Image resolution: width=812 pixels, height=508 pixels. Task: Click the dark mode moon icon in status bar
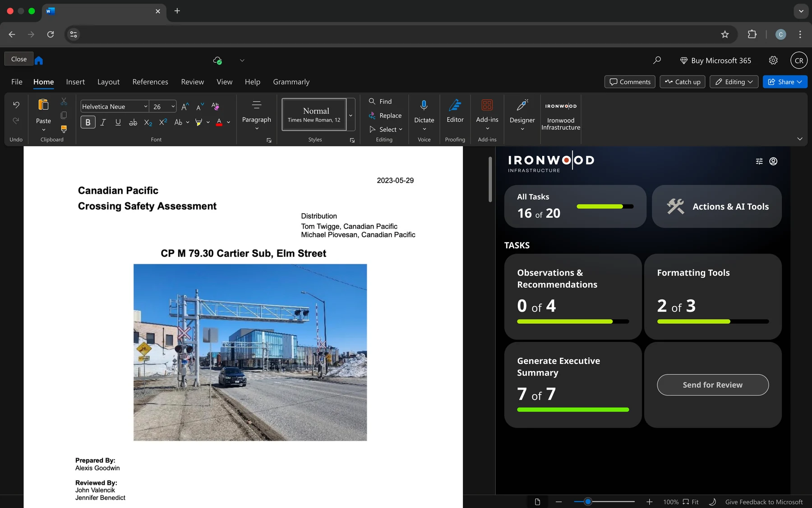[712, 502]
